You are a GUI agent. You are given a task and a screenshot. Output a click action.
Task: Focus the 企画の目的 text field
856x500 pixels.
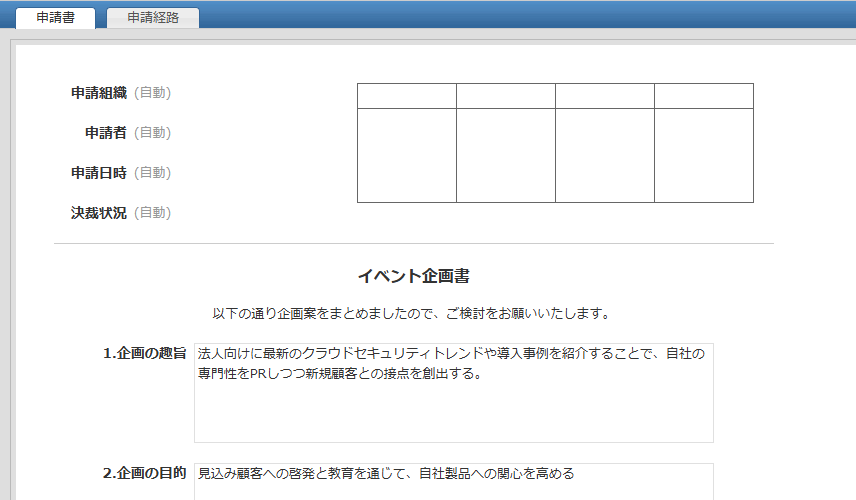click(453, 481)
